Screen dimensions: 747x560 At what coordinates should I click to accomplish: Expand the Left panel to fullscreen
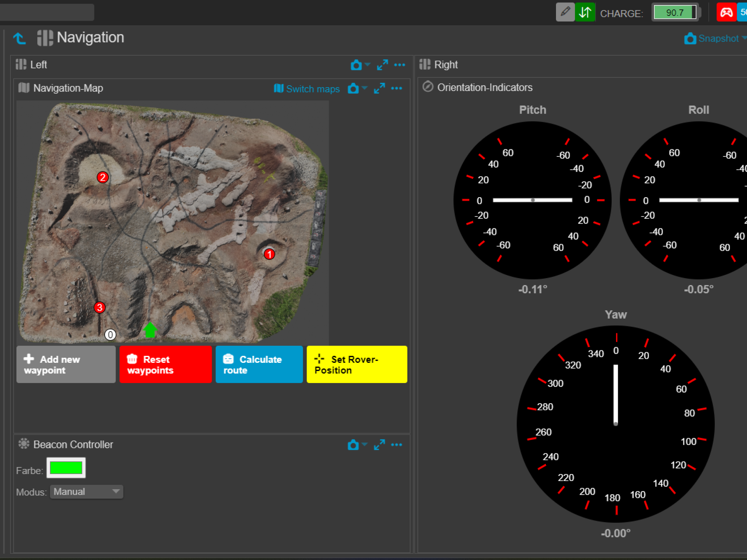[x=382, y=65]
